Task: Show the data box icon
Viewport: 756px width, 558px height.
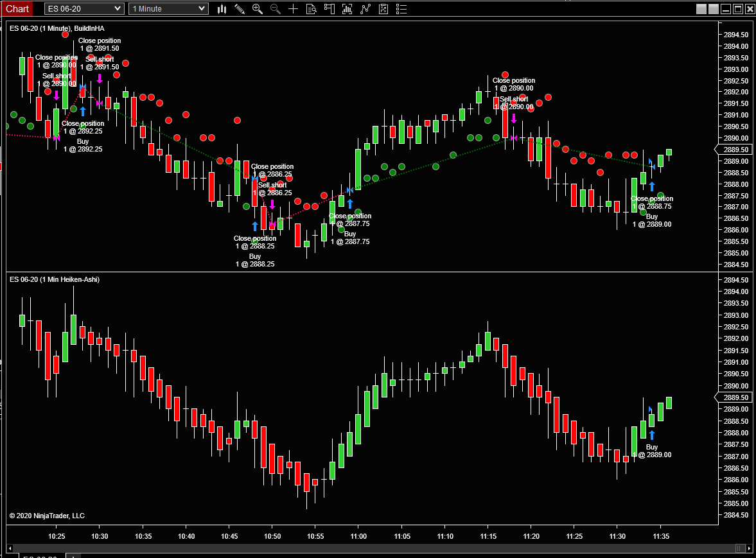Action: [312, 9]
